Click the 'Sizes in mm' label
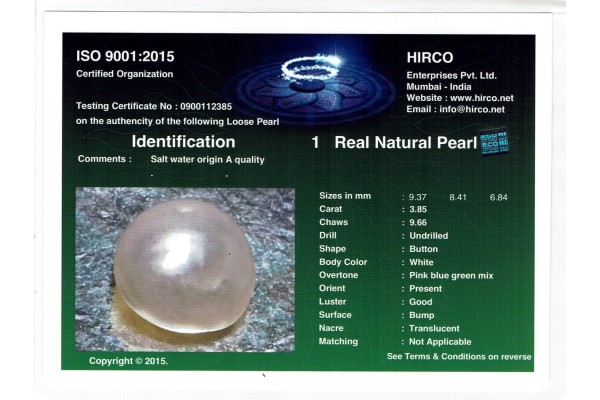The height and width of the screenshot is (400, 600). (345, 196)
